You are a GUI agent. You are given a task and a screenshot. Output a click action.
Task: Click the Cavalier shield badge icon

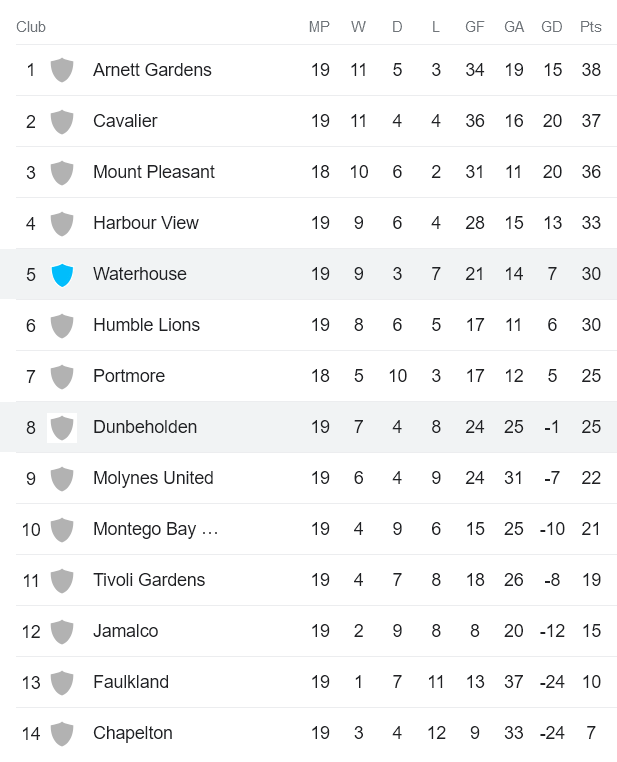[62, 121]
